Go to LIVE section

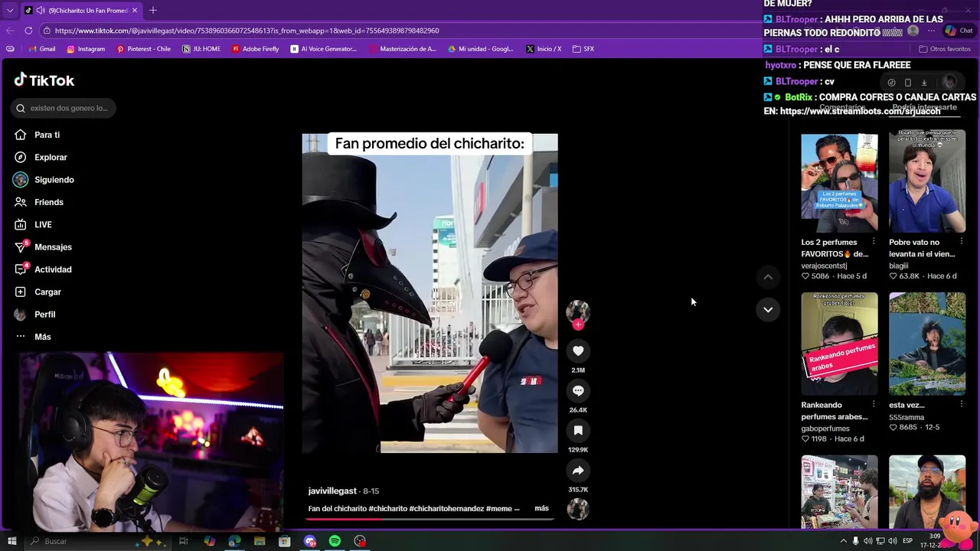(43, 224)
